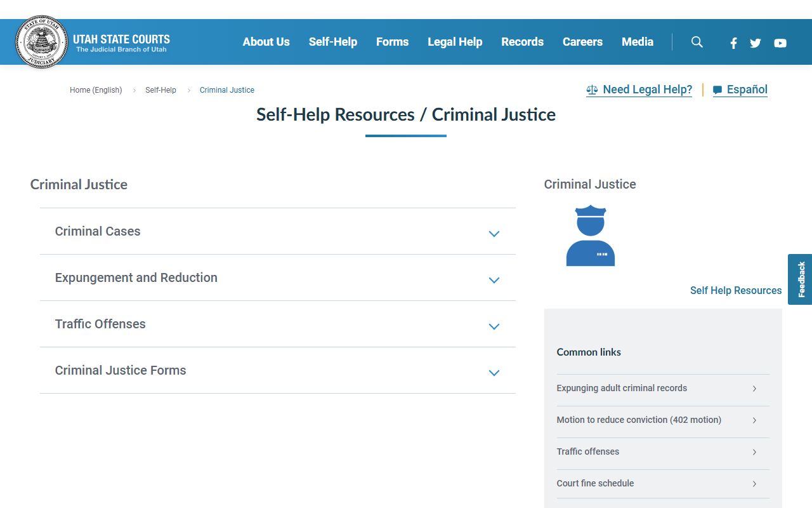
Task: Click the Traffic Offenses accordion title
Action: click(100, 324)
